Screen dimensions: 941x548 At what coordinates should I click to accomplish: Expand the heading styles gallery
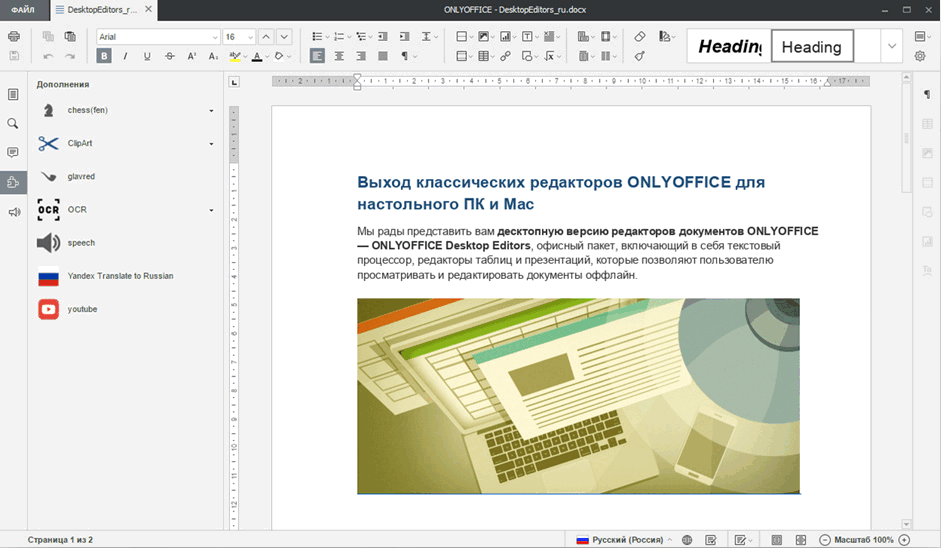[x=891, y=46]
